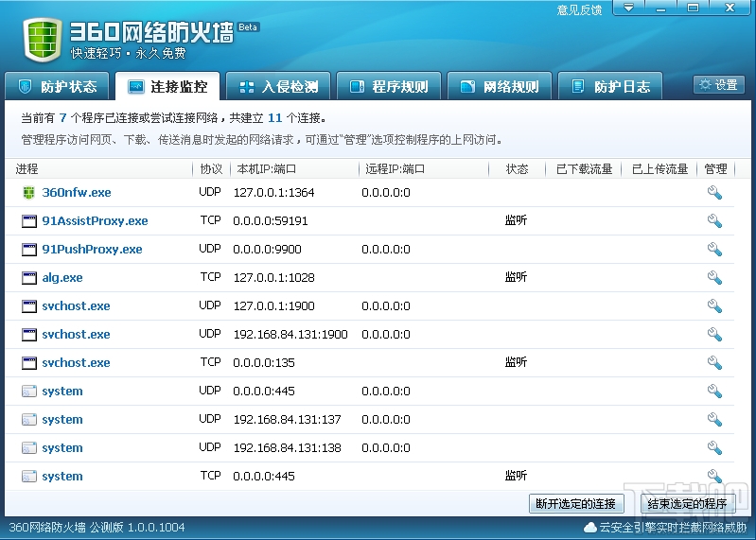Click the cloud security icon in status bar
756x540 pixels.
[590, 528]
